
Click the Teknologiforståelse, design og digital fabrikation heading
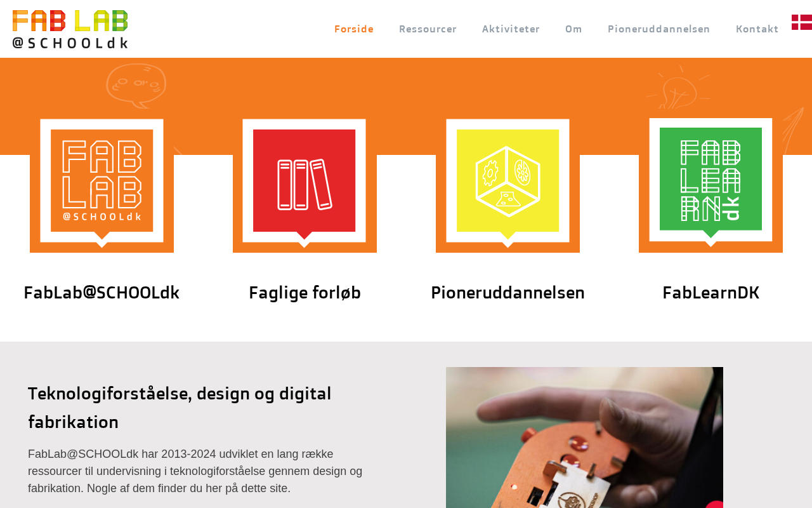click(x=180, y=408)
